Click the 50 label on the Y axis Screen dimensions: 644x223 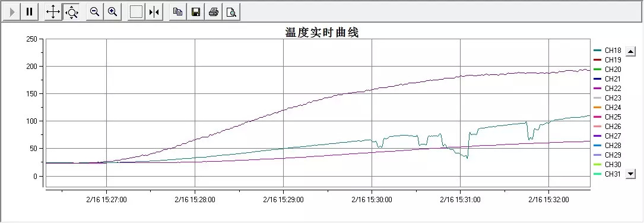tap(33, 149)
